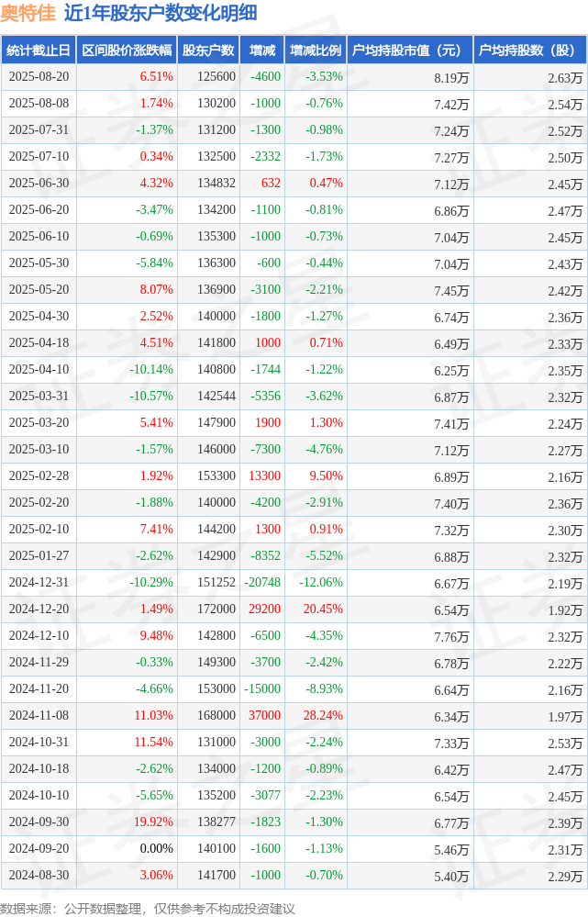Click the 数据来源 footer note
The width and height of the screenshot is (588, 917).
coord(148,908)
